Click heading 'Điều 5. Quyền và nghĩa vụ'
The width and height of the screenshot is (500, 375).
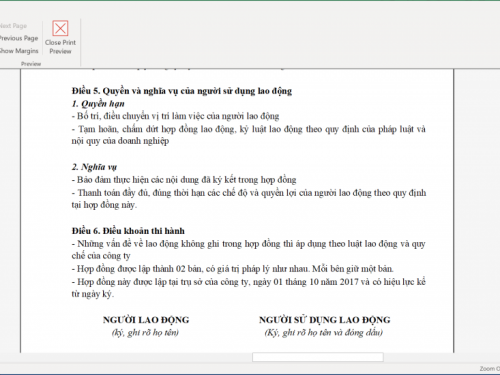coord(182,91)
